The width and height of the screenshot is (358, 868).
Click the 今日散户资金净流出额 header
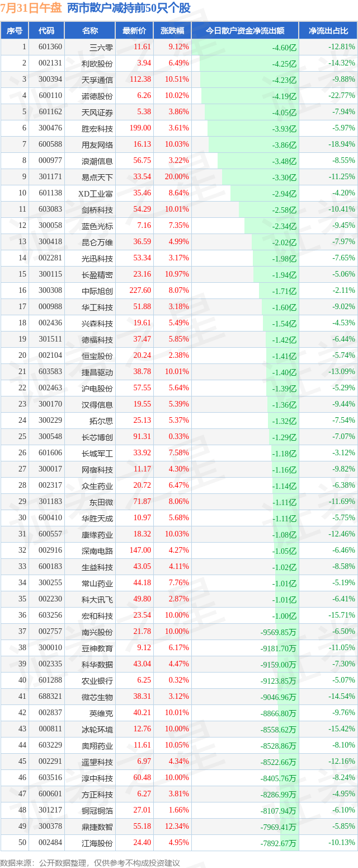245,31
